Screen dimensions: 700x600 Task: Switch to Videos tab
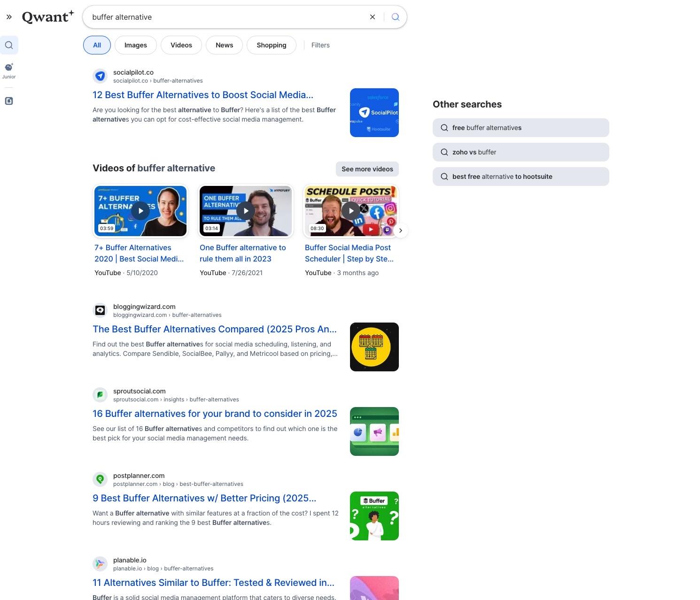pyautogui.click(x=181, y=45)
